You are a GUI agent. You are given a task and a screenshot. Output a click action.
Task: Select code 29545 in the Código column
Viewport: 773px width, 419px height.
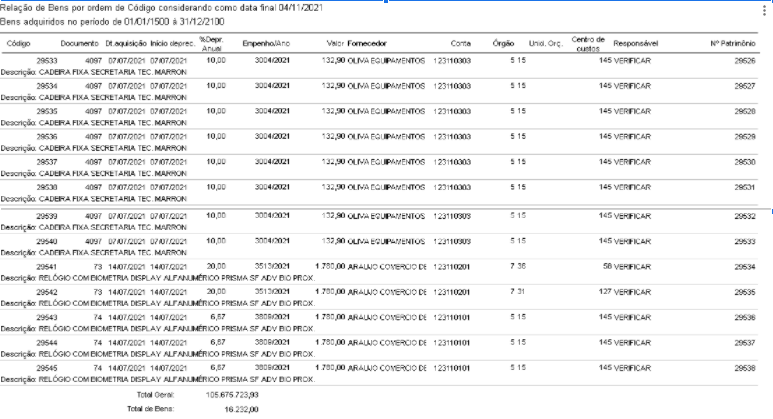coord(47,368)
